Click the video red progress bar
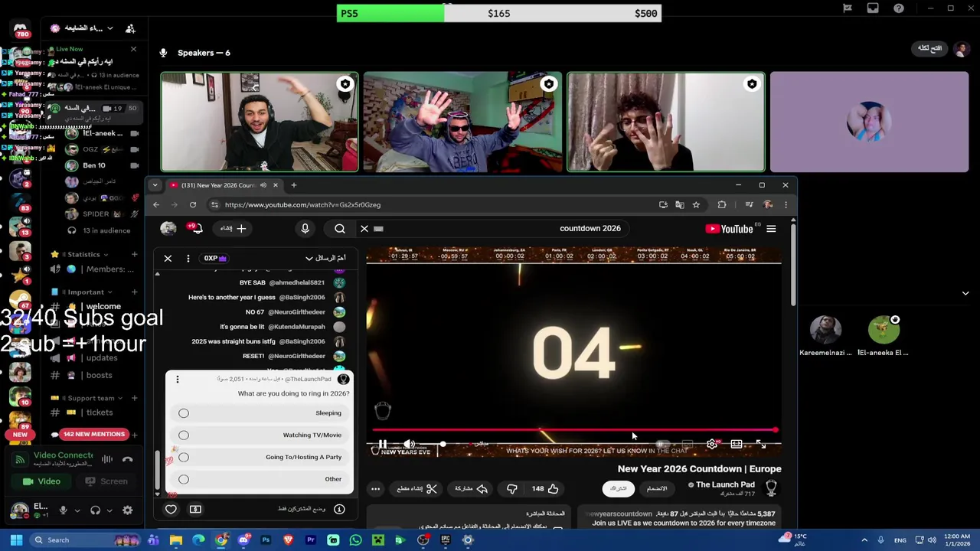The width and height of the screenshot is (980, 551). pyautogui.click(x=574, y=430)
